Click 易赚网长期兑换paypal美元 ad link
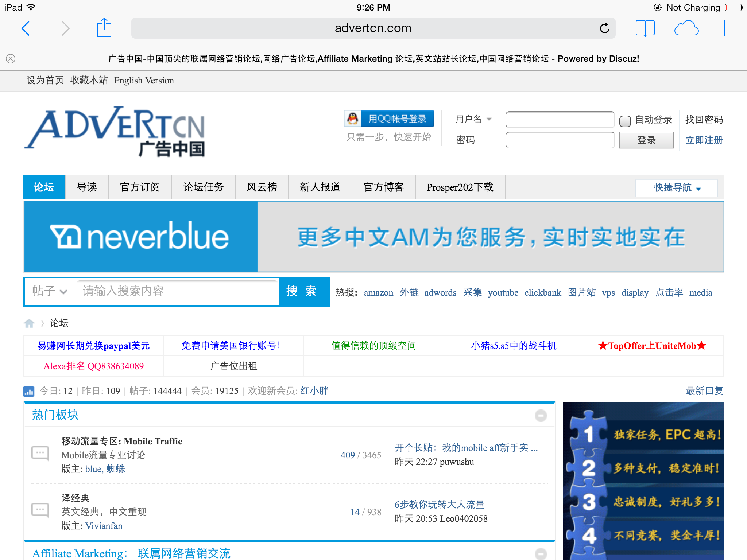747x560 pixels. click(x=94, y=346)
